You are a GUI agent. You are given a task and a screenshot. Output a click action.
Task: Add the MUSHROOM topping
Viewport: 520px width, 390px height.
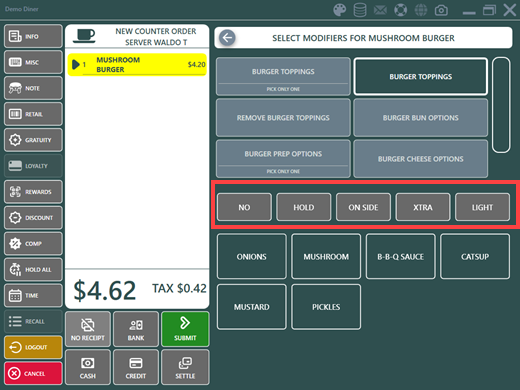tap(326, 256)
